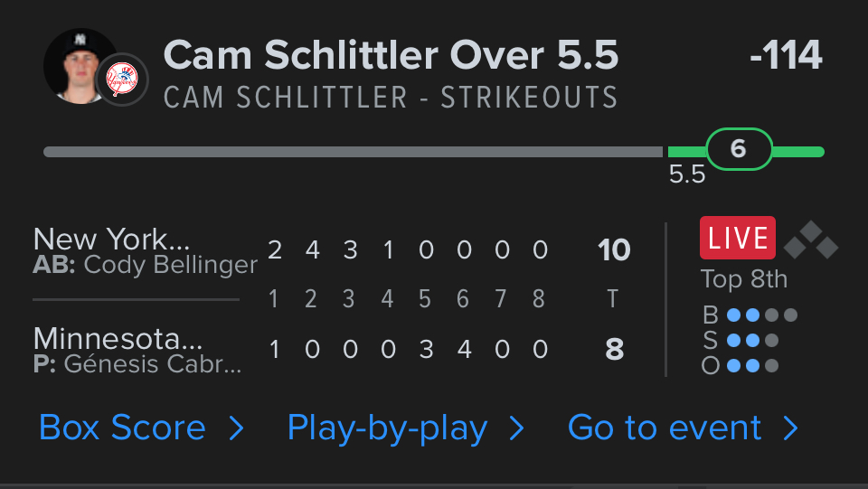Viewport: 868px width, 489px height.
Task: Click Cam Schlittler's player headshot
Action: pyautogui.click(x=80, y=64)
